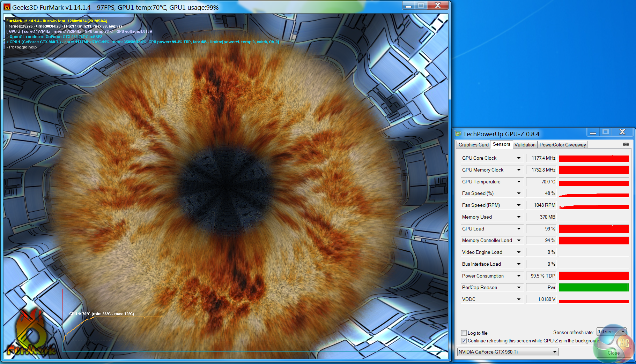Open the NVIDIA GeForce GTX 980 Ti selector
636x364 pixels.
pyautogui.click(x=508, y=352)
